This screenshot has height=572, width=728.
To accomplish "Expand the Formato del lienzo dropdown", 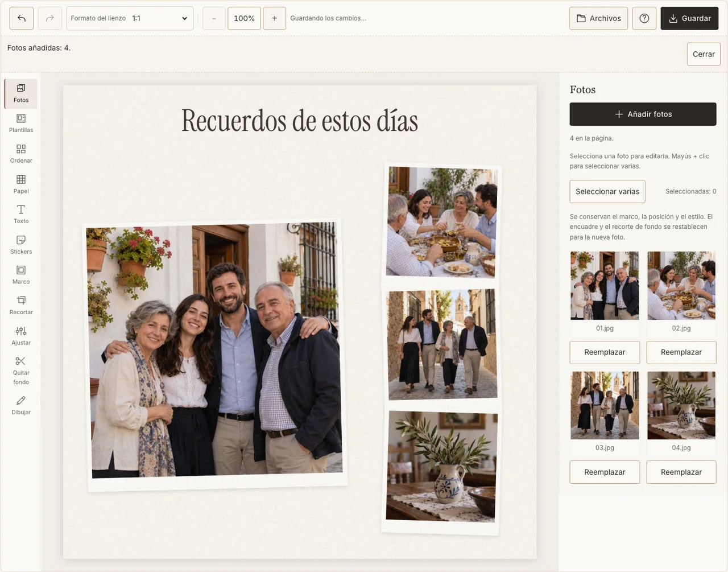I will (130, 18).
